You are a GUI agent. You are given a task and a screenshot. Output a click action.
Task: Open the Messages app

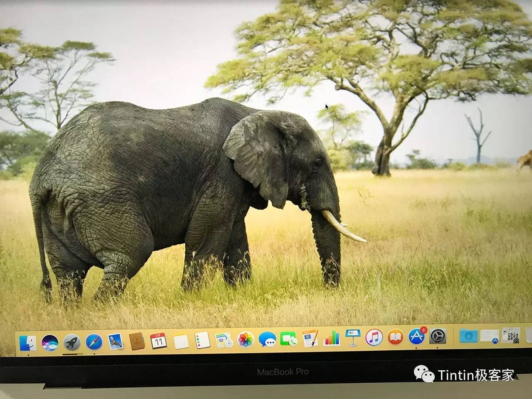pyautogui.click(x=267, y=339)
